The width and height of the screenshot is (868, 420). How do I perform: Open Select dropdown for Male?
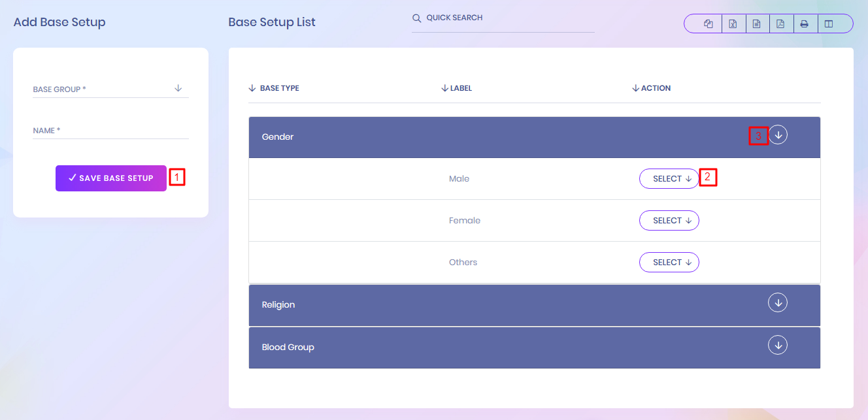[669, 179]
